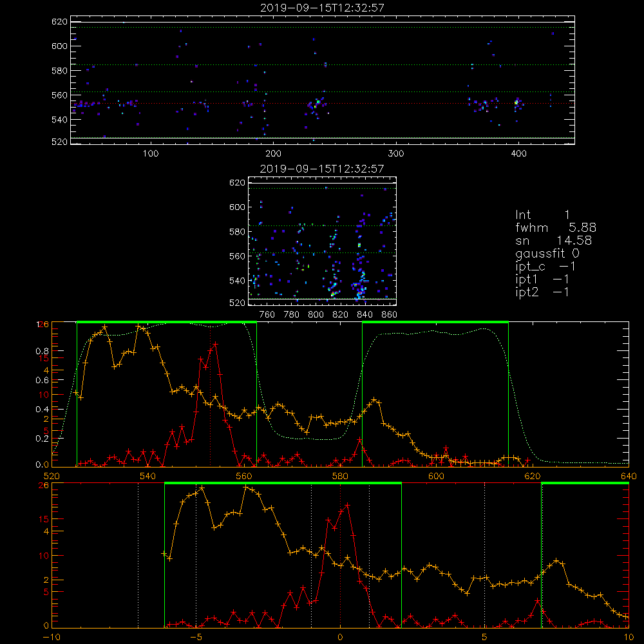Click x-axis label -5 of bottom plot
The height and width of the screenshot is (644, 644).
coord(196,637)
